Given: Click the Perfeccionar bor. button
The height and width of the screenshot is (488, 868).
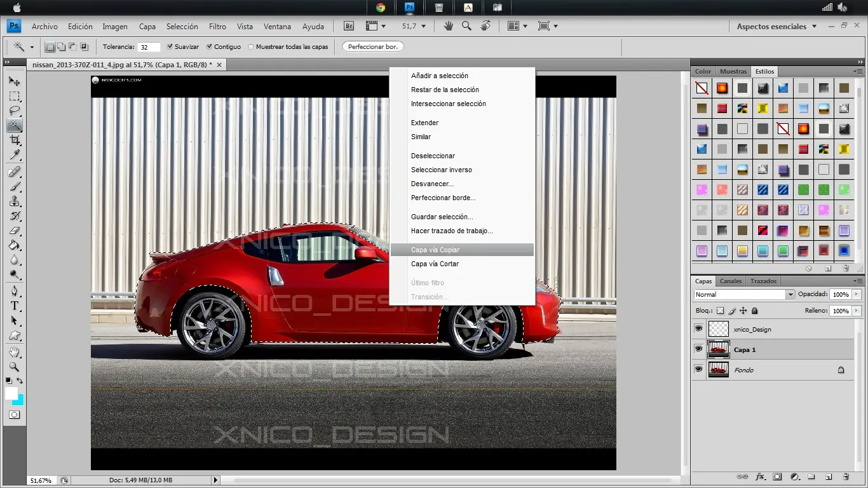Looking at the screenshot, I should [373, 46].
